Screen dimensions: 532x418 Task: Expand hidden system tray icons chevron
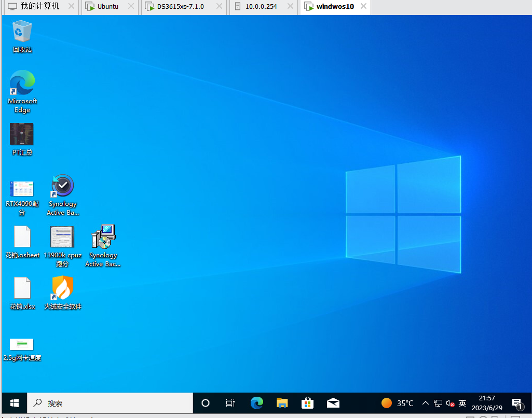click(x=426, y=403)
